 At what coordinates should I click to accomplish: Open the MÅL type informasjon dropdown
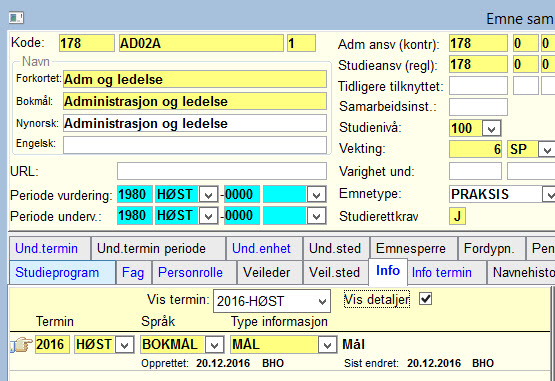[327, 345]
